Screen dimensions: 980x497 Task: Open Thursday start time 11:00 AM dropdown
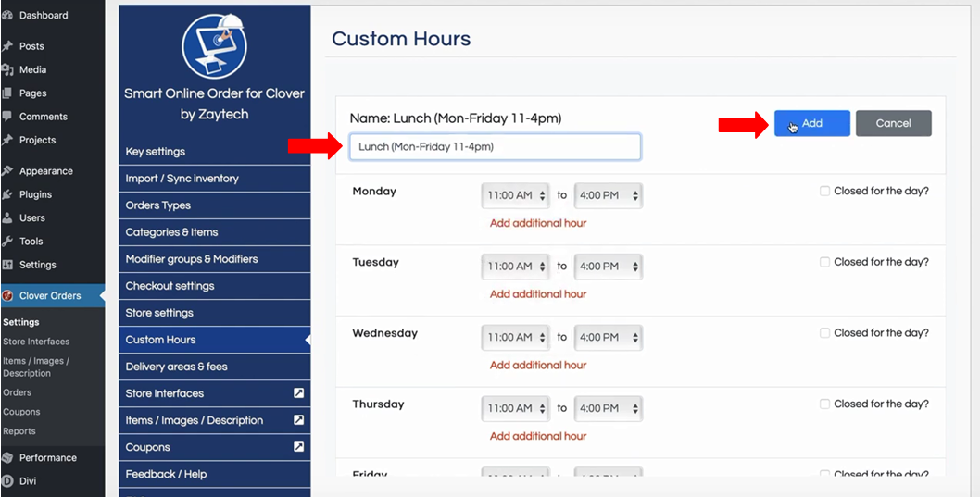click(516, 408)
